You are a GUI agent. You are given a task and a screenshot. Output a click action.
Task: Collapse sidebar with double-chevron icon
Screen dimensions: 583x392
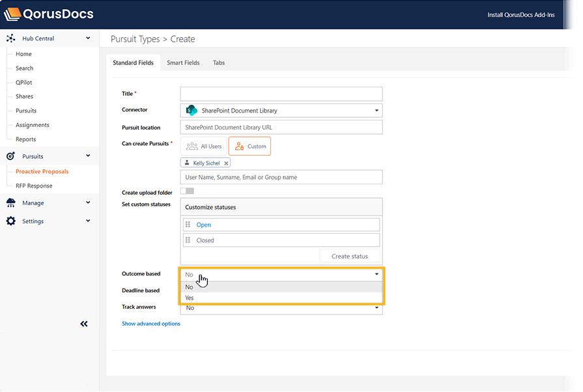[x=84, y=324]
